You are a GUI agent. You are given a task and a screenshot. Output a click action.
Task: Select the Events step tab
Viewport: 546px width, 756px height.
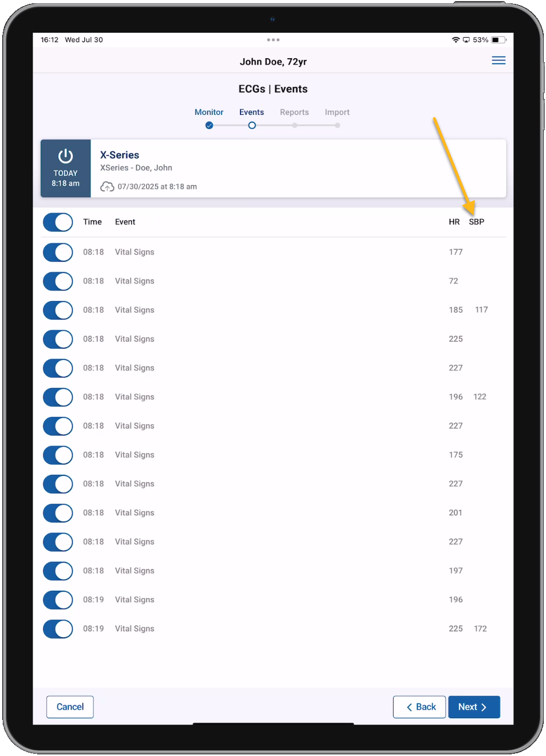(252, 112)
